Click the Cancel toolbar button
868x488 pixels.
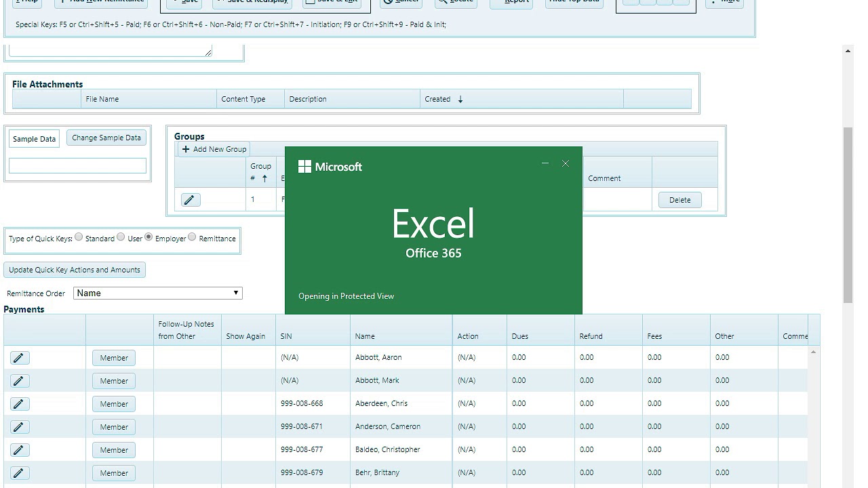401,3
